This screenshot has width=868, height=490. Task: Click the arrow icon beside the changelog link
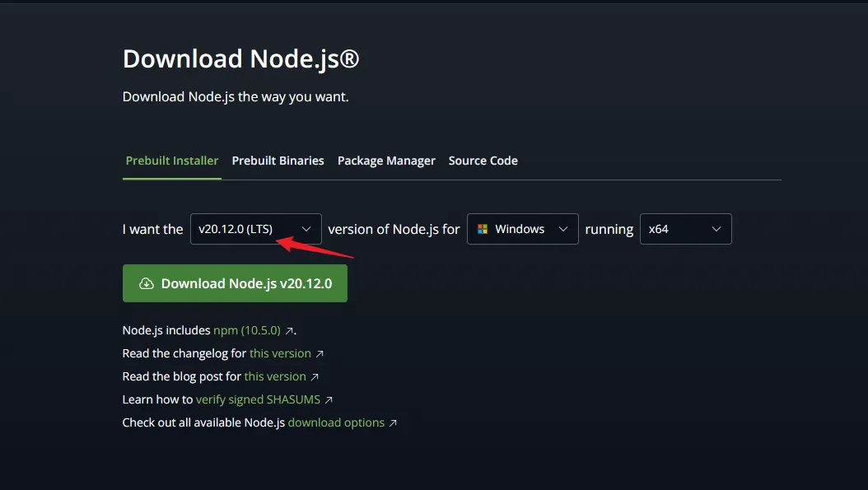(x=320, y=353)
